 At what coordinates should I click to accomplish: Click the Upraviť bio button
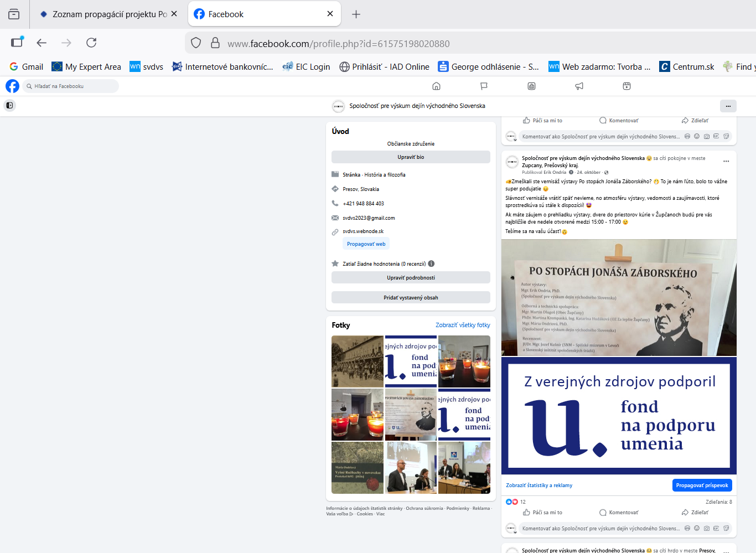click(411, 157)
